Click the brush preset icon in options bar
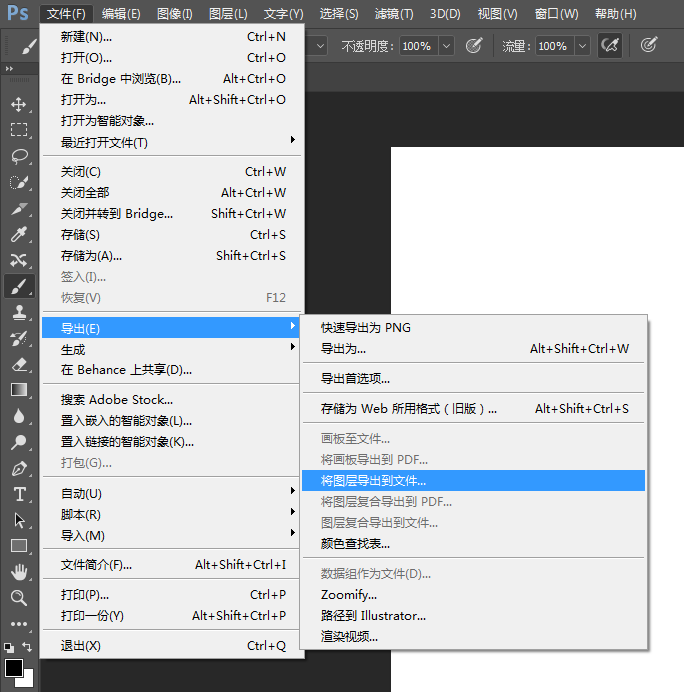 click(x=29, y=46)
